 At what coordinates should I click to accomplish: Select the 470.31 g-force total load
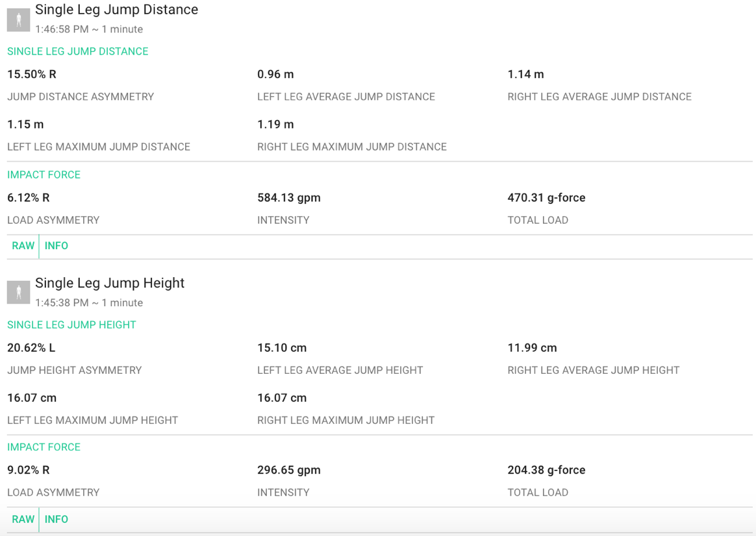[546, 198]
